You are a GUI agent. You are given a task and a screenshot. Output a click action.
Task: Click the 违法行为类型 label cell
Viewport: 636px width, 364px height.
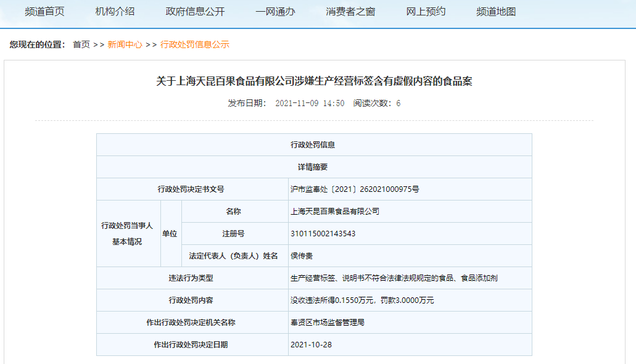[192, 278]
